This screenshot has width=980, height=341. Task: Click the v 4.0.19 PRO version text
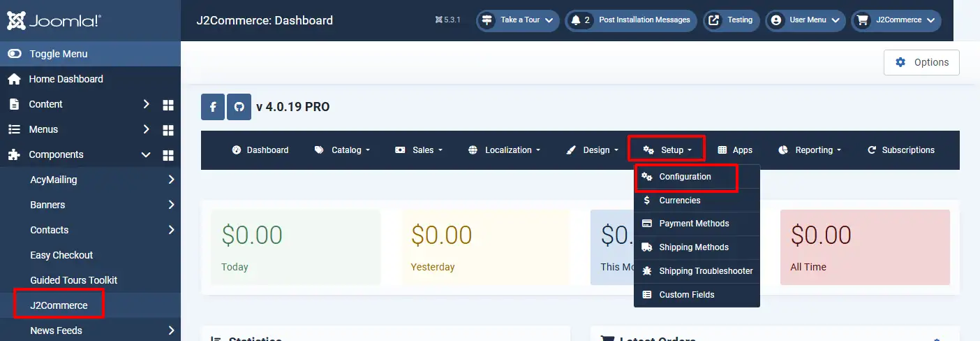292,107
